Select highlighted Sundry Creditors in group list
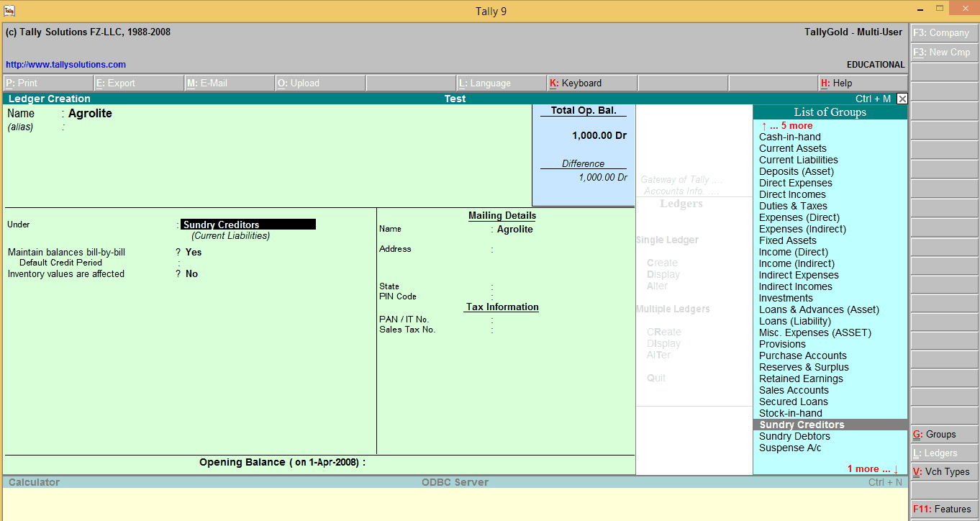This screenshot has width=980, height=521. pos(830,425)
